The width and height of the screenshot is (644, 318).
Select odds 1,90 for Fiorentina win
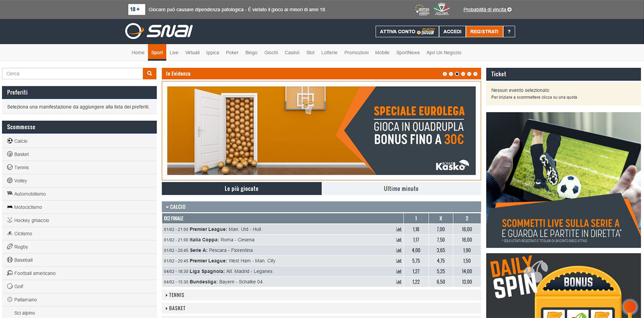467,250
